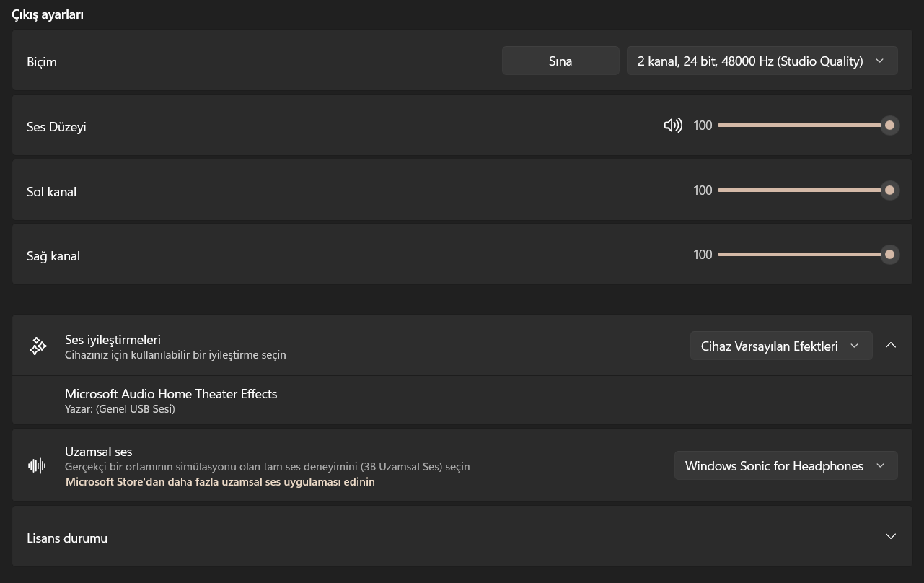
Task: Click the Ses iyileştirmeleri heading text
Action: (113, 340)
